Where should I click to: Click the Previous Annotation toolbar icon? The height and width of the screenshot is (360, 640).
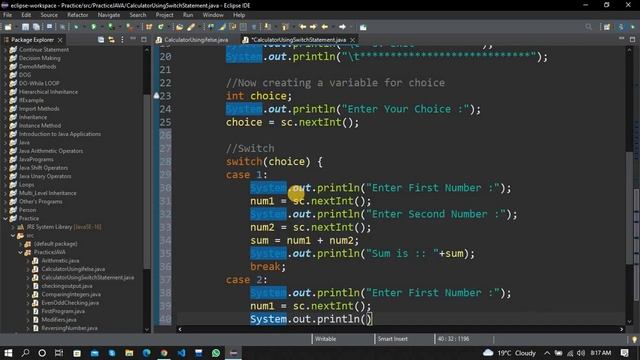285,27
